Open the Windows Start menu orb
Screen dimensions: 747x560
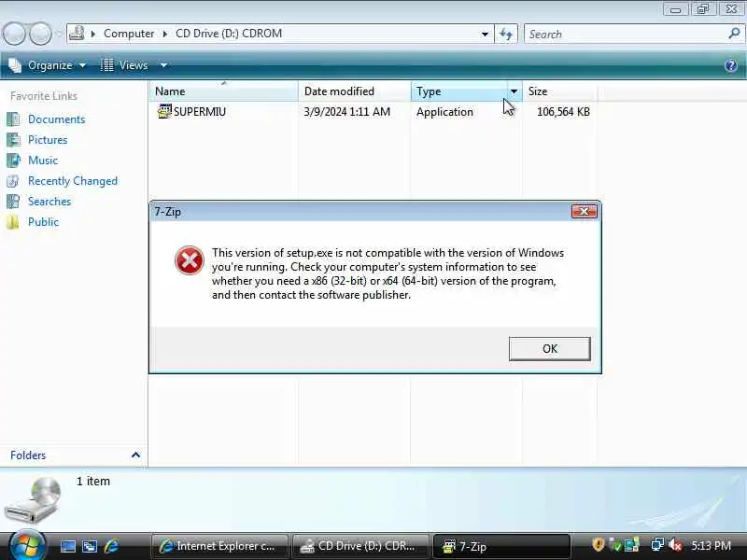[27, 546]
